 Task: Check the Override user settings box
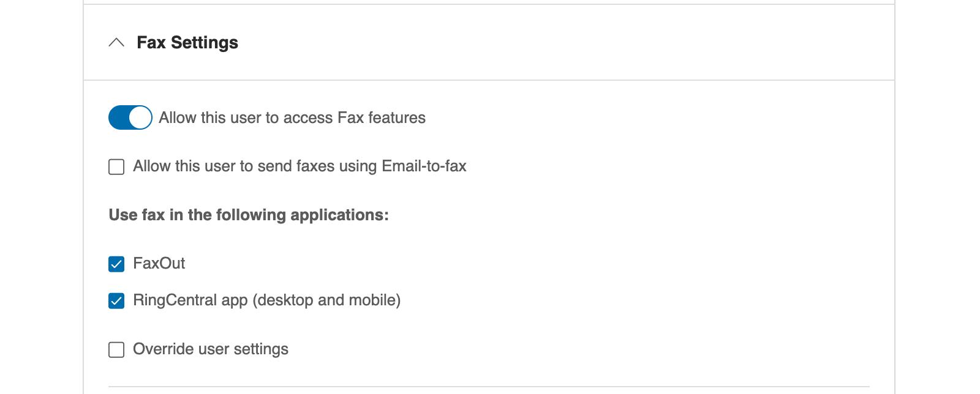116,349
